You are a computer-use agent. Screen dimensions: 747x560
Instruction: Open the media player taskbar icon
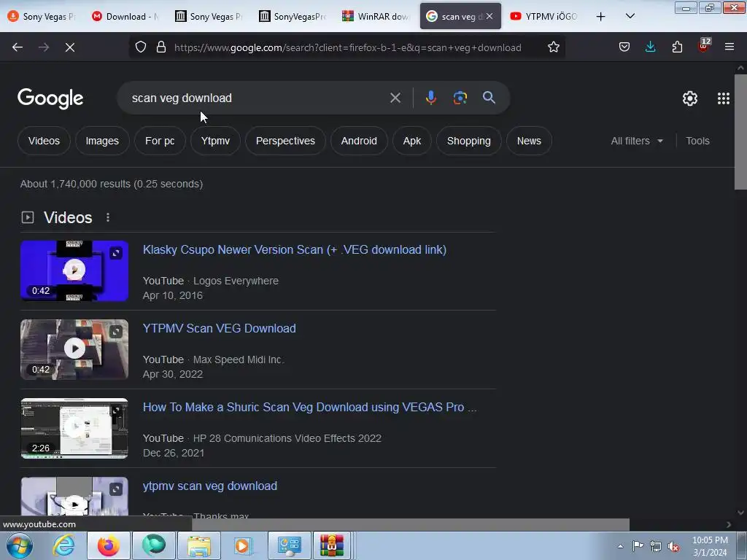(x=243, y=545)
